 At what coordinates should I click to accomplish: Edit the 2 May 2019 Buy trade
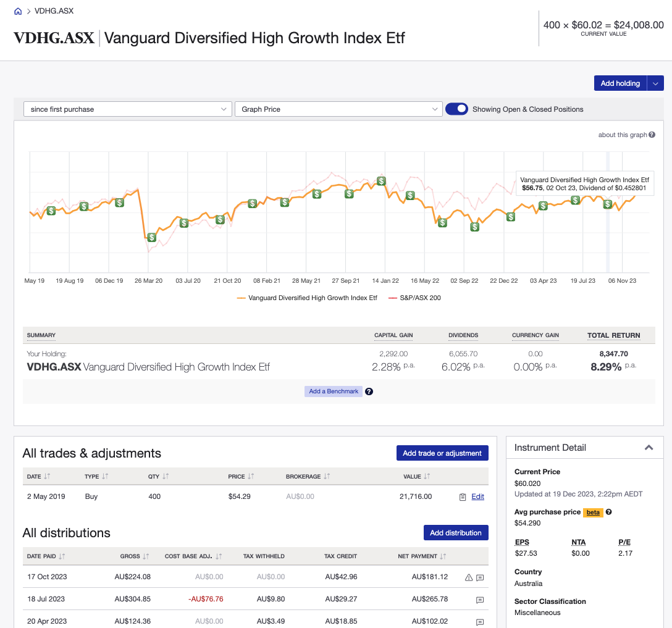pyautogui.click(x=479, y=496)
